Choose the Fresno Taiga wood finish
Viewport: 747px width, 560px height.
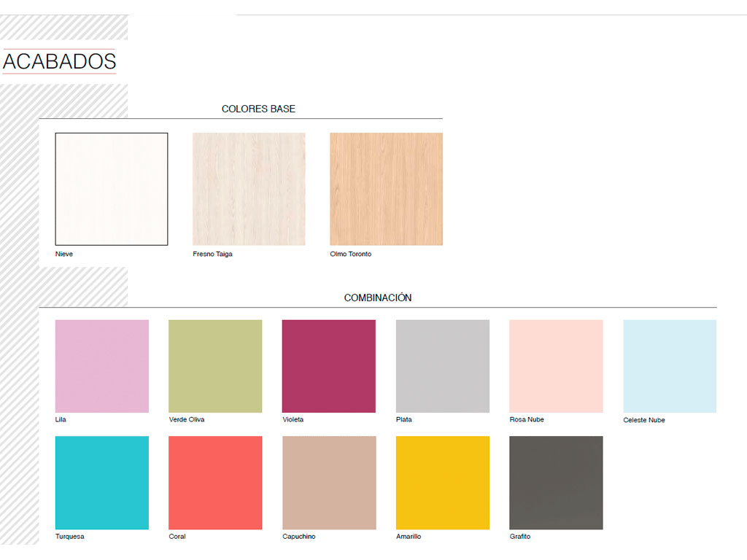click(249, 189)
